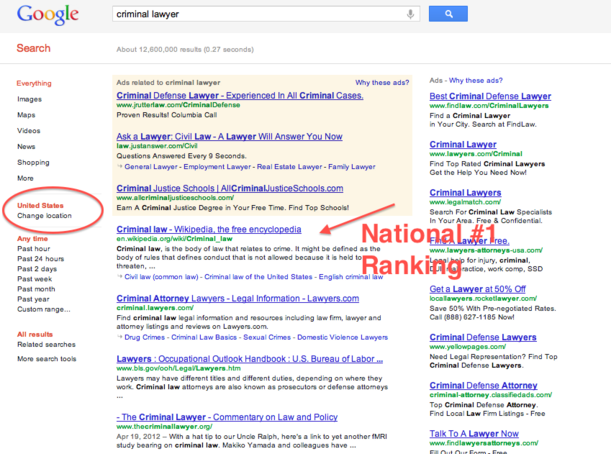Open 'Get a Lawyer at 50% Off' ad
The width and height of the screenshot is (611, 454).
pyautogui.click(x=476, y=289)
